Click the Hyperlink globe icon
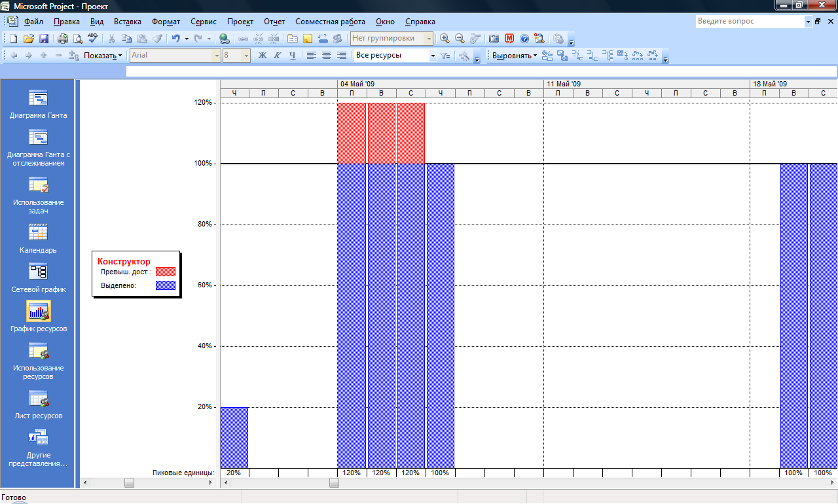 pyautogui.click(x=225, y=39)
